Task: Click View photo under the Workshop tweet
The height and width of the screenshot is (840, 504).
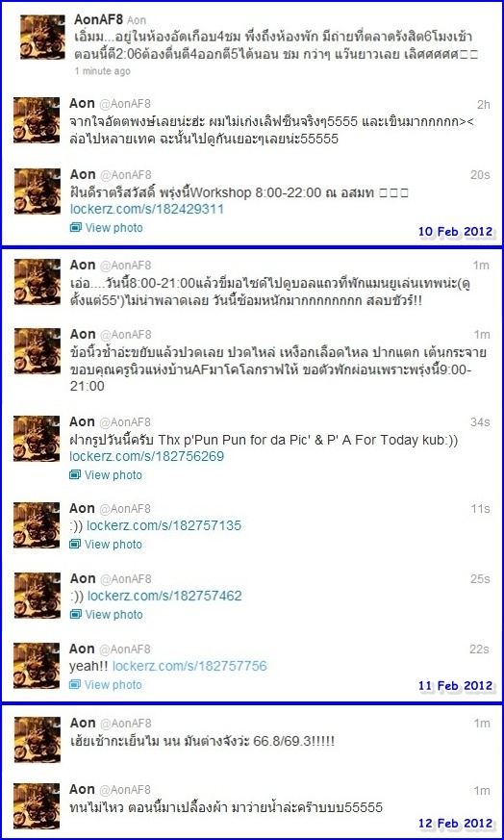Action: [x=113, y=228]
